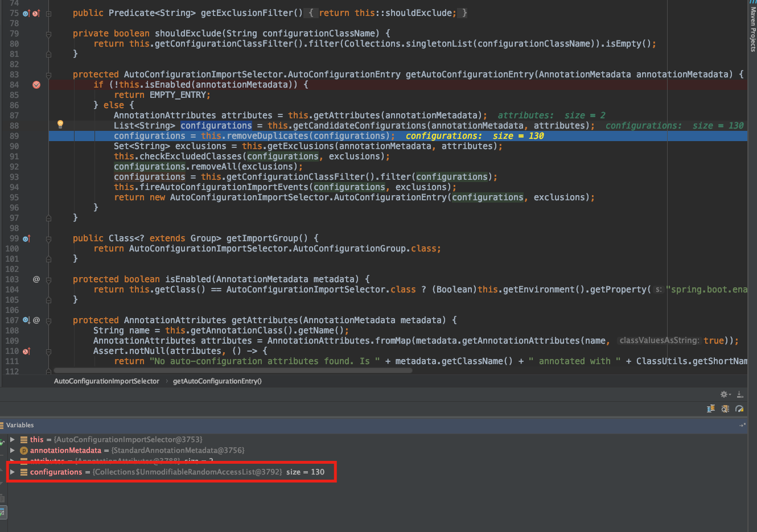Click 'isEnabled' method name on line 103

pos(188,279)
